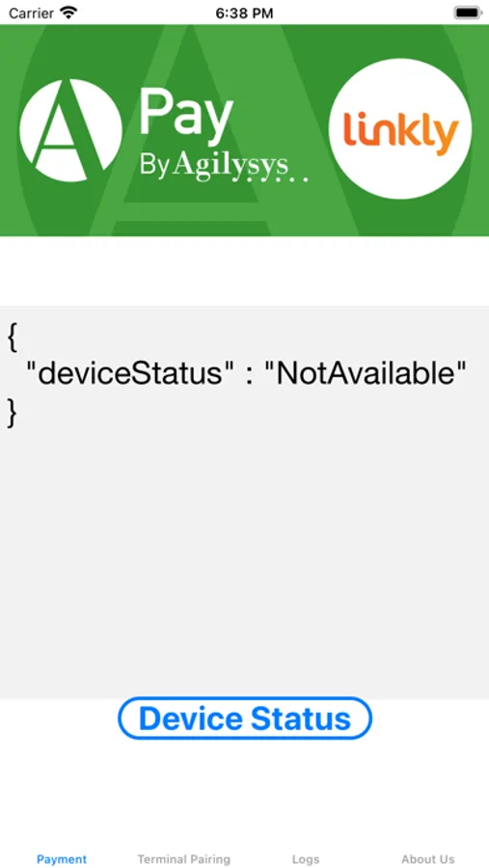Tap the Device Status button
Viewport: 489px width, 868px height.
pyautogui.click(x=245, y=718)
